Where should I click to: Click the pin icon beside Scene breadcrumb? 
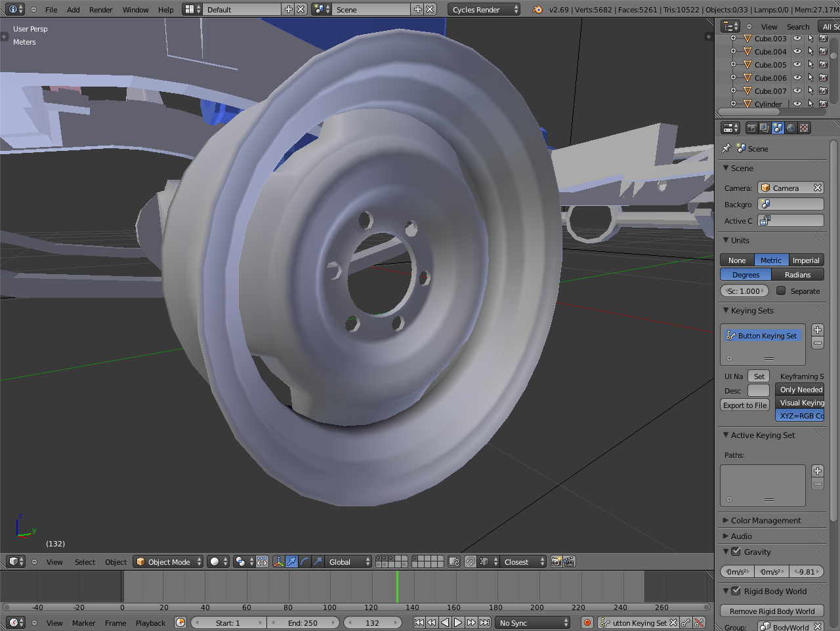[x=726, y=148]
